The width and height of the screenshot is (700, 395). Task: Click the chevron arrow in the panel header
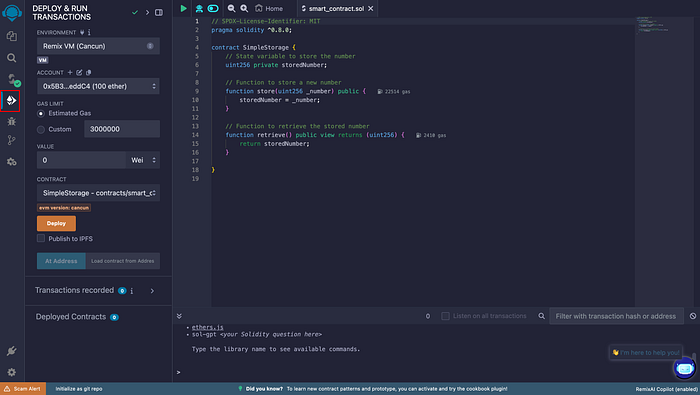tap(147, 12)
